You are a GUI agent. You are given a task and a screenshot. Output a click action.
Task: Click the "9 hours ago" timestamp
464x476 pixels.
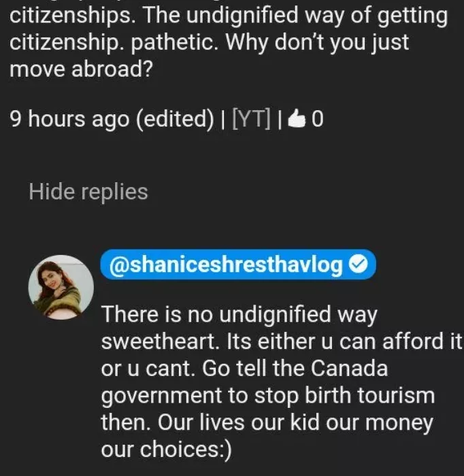pos(69,120)
